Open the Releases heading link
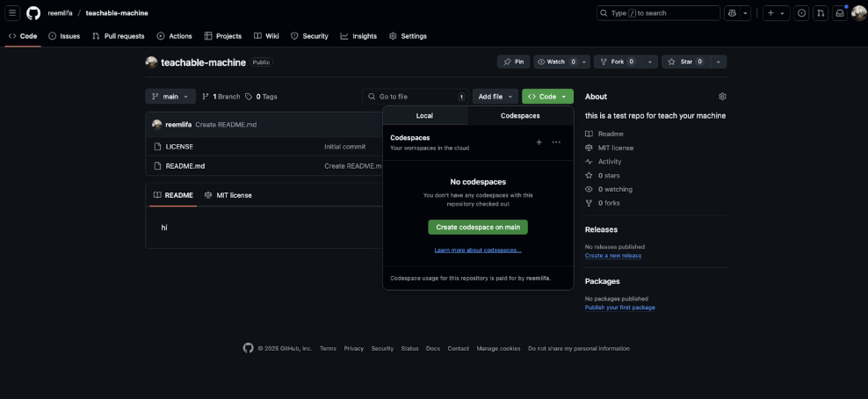Image resolution: width=868 pixels, height=399 pixels. [x=601, y=229]
